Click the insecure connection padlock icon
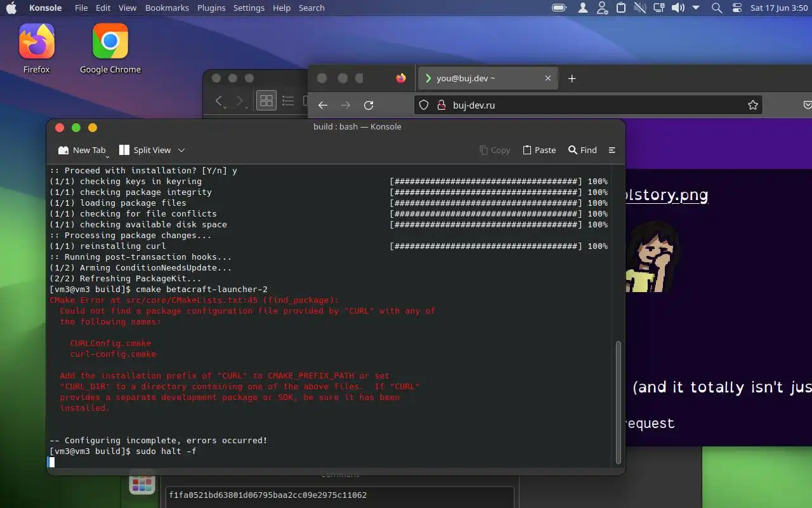The height and width of the screenshot is (508, 812). point(442,105)
